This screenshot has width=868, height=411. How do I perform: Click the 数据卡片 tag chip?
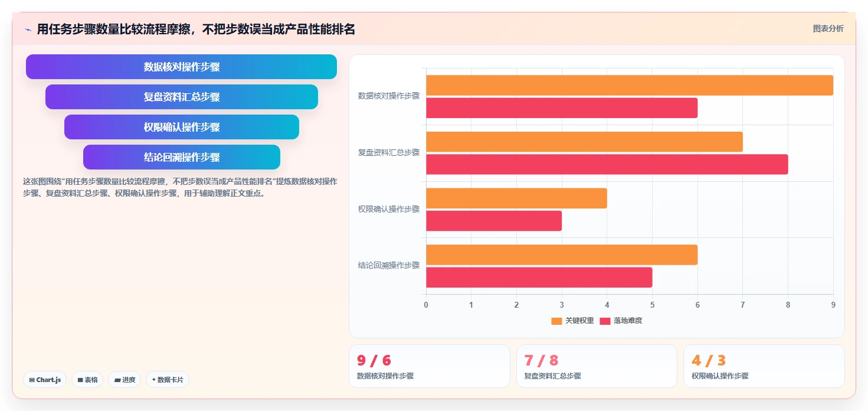coord(168,380)
